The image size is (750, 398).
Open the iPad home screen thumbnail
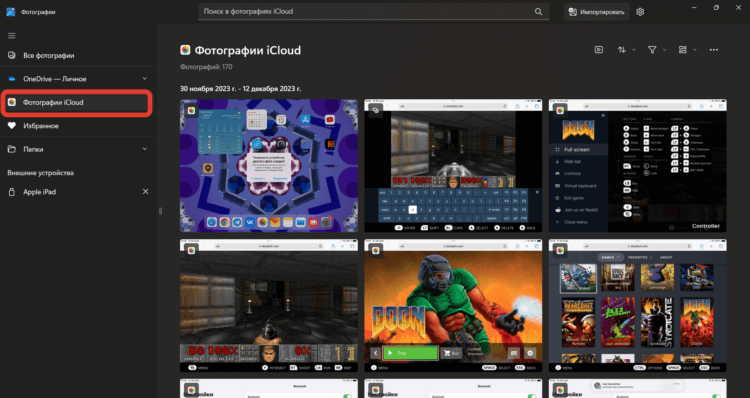[x=269, y=166]
